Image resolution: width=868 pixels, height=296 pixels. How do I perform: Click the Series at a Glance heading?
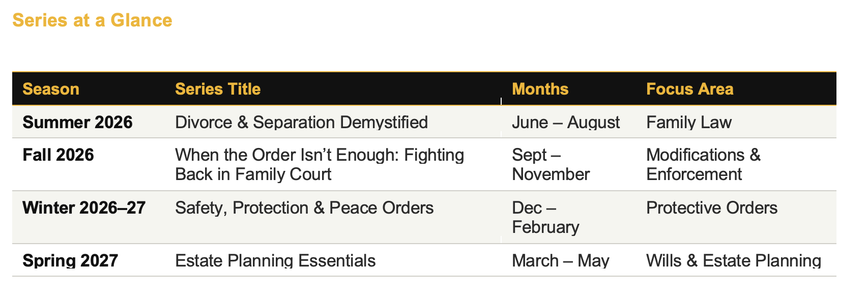coord(92,20)
